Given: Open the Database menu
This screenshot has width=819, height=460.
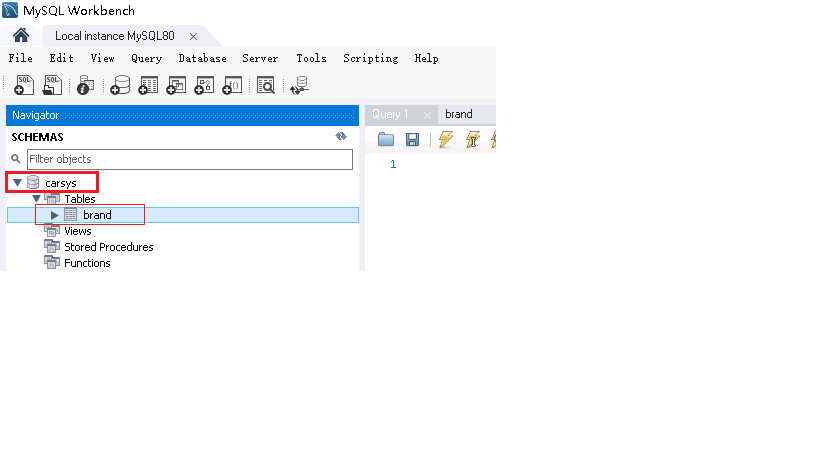Looking at the screenshot, I should (x=202, y=58).
